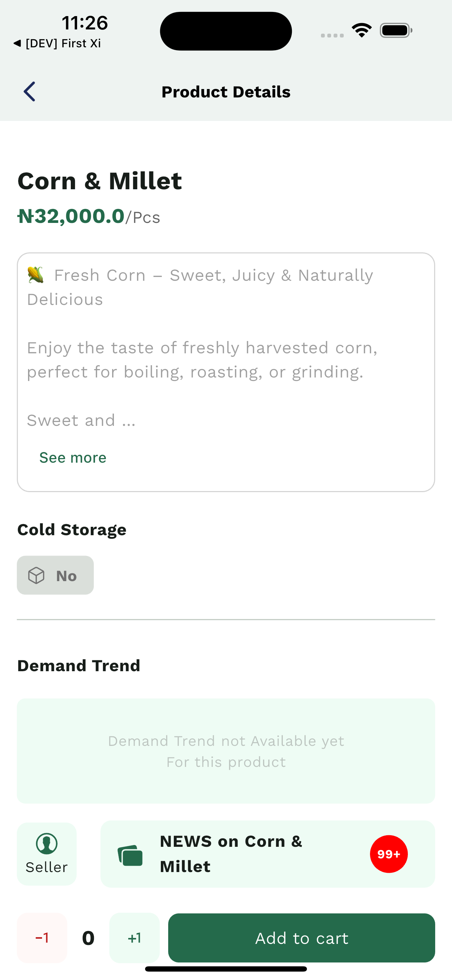Tap the battery status icon
The width and height of the screenshot is (452, 980).
[396, 30]
